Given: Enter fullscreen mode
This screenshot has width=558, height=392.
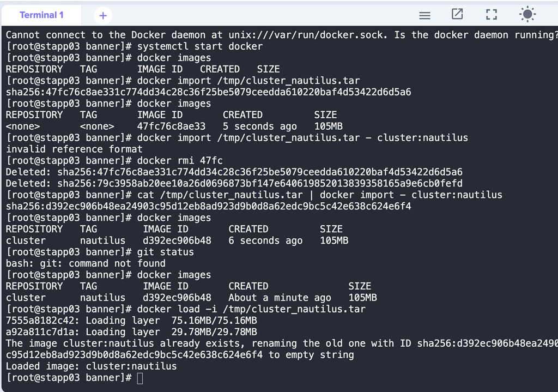Looking at the screenshot, I should coord(492,15).
